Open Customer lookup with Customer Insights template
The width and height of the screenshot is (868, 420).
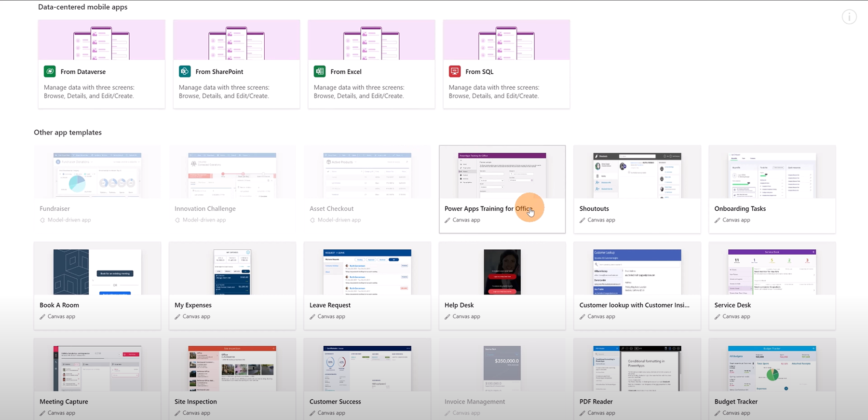click(634, 305)
